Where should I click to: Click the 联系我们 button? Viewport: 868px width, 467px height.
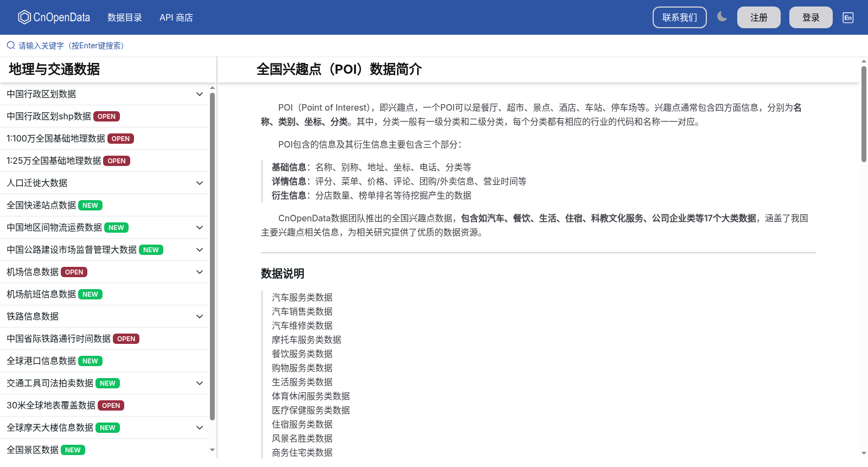pos(680,17)
